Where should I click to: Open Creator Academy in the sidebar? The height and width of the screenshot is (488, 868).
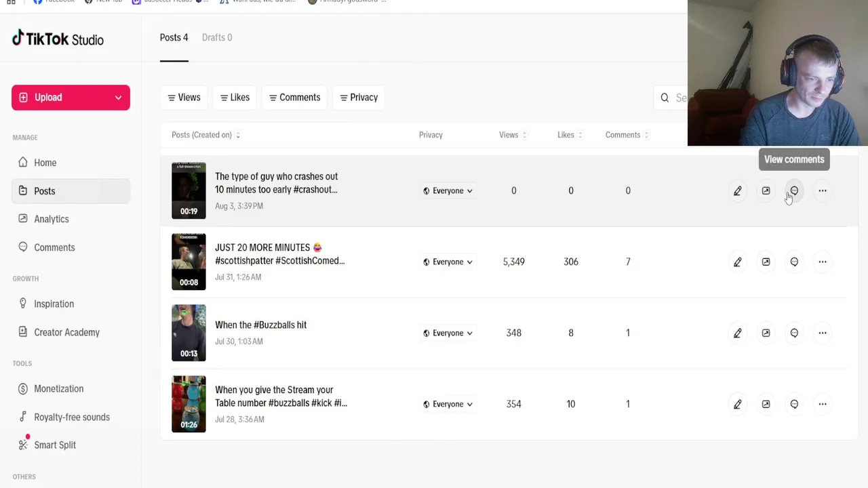tap(71, 332)
